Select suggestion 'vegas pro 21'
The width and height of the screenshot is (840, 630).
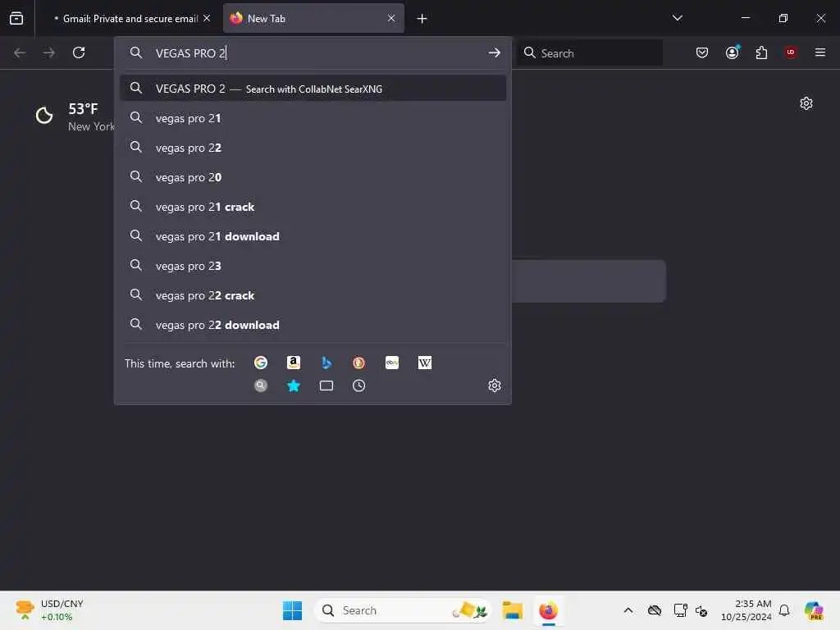(x=313, y=118)
